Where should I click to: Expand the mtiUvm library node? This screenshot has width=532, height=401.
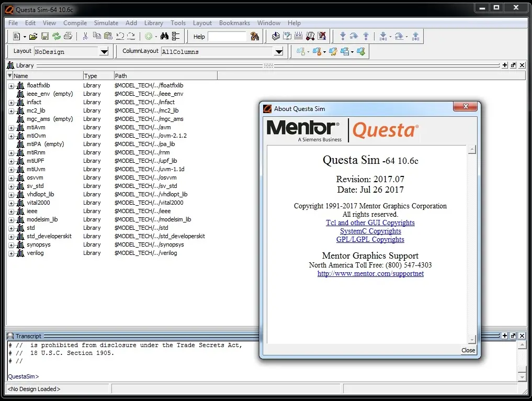coord(11,170)
